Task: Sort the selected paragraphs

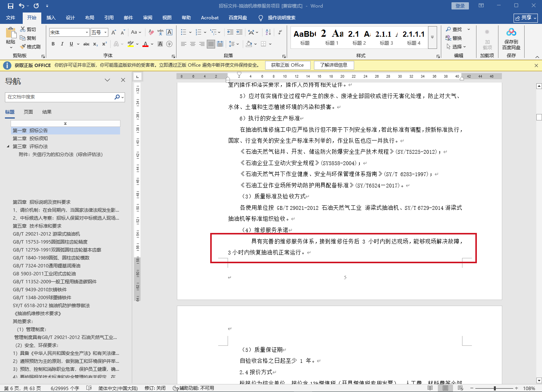Action: point(268,33)
